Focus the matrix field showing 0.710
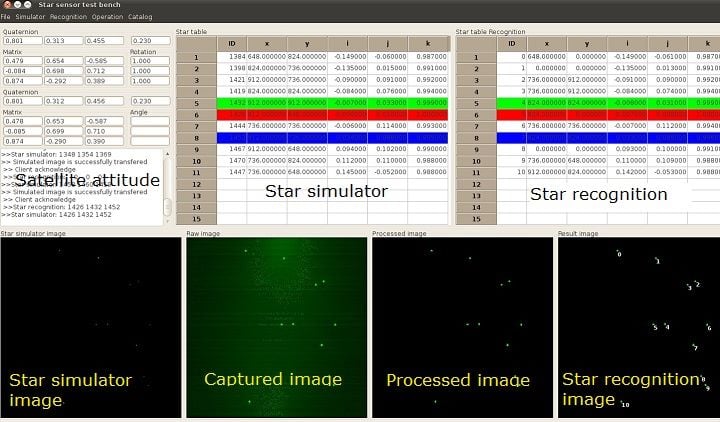This screenshot has height=422, width=720. (104, 131)
